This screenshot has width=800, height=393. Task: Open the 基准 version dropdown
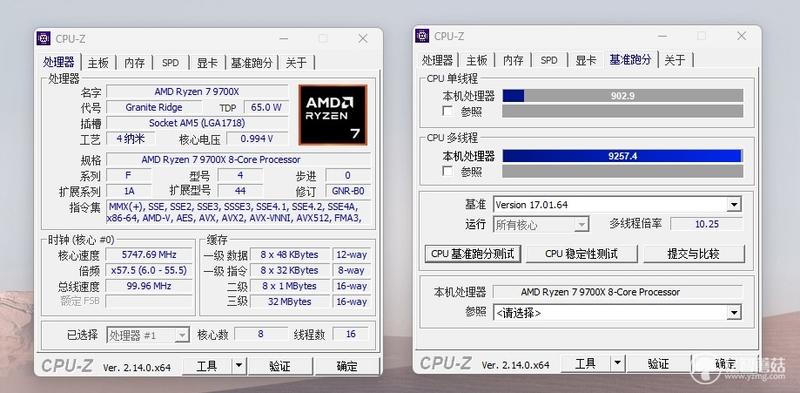coord(734,205)
